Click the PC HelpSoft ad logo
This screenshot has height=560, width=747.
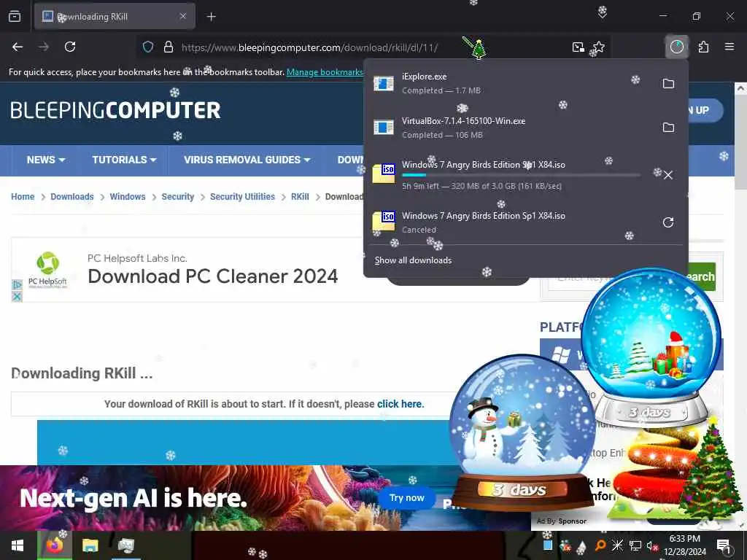(47, 270)
